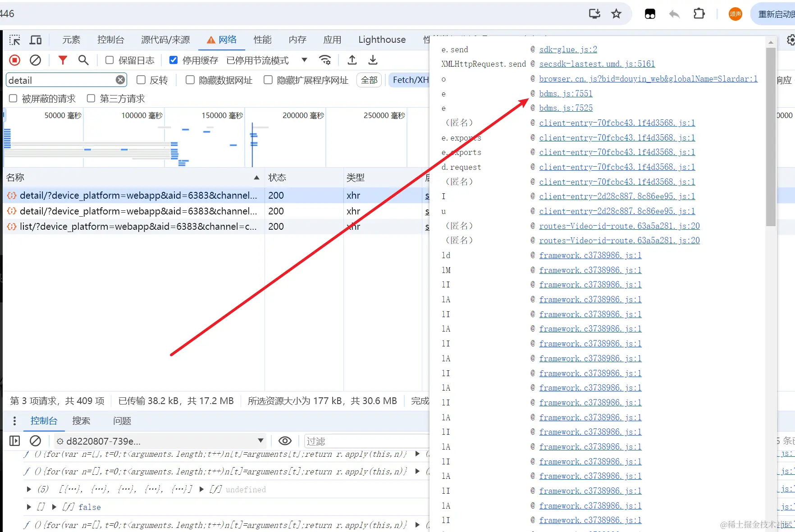Open network search magnifier
The width and height of the screenshot is (795, 532).
coord(83,60)
